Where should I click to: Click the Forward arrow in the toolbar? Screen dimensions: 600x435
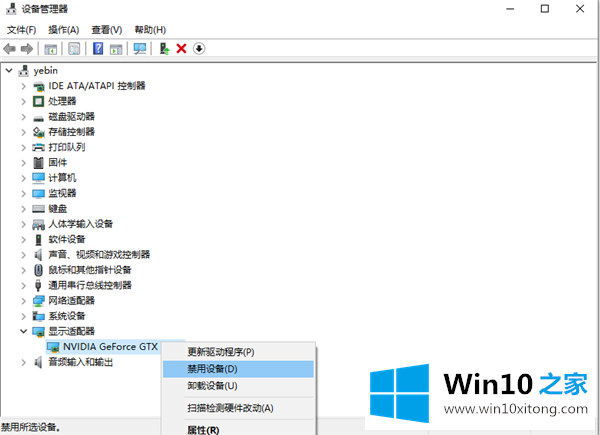(27, 49)
